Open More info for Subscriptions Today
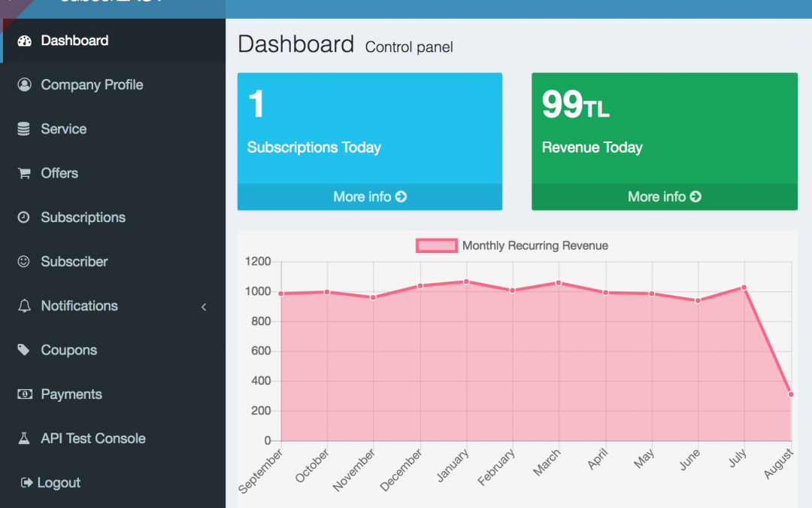 (x=369, y=196)
